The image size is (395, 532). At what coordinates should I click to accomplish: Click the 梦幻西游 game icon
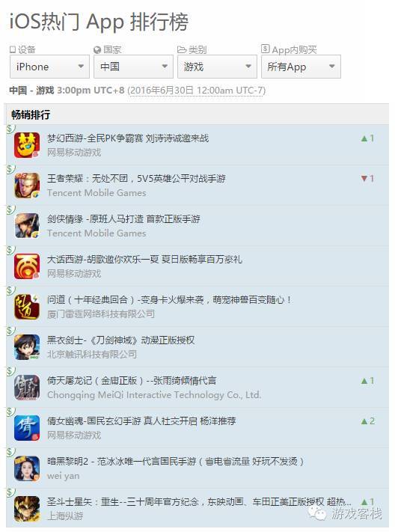(x=27, y=145)
